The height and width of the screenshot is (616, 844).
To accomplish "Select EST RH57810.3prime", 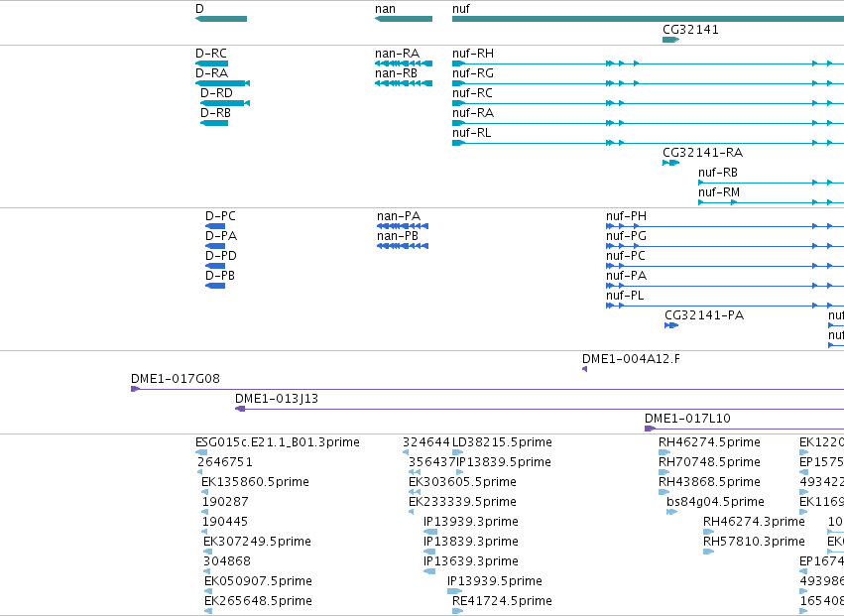I will [x=708, y=552].
